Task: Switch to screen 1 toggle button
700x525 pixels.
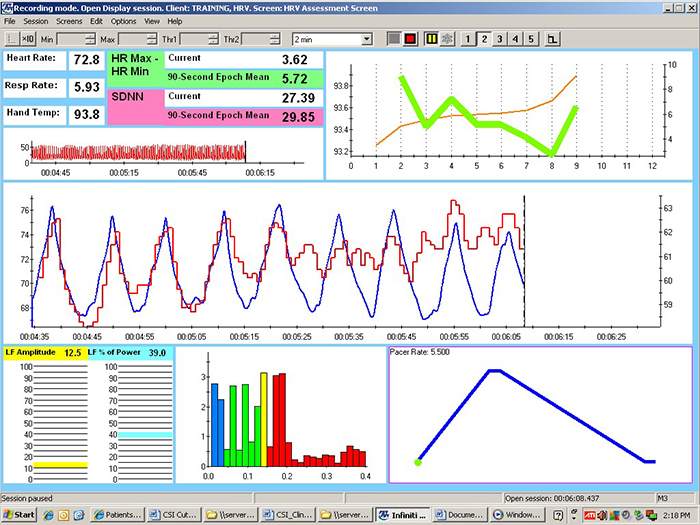Action: point(467,38)
